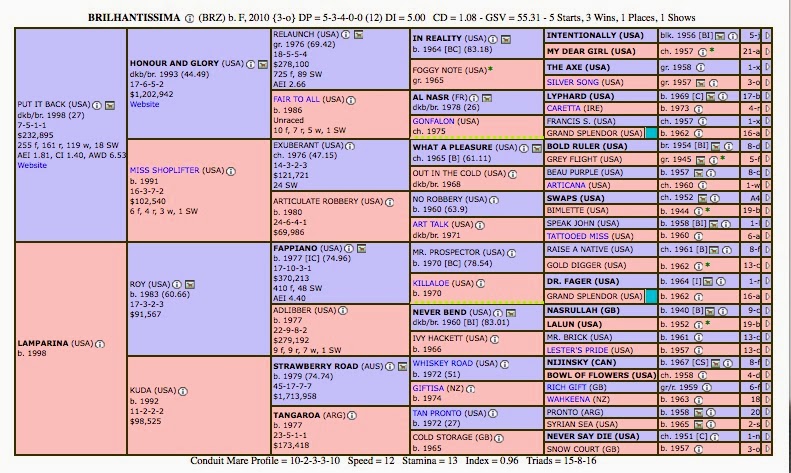Screen dimensions: 791x473
Task: Follow the RICH GIFT link
Action: [x=567, y=387]
